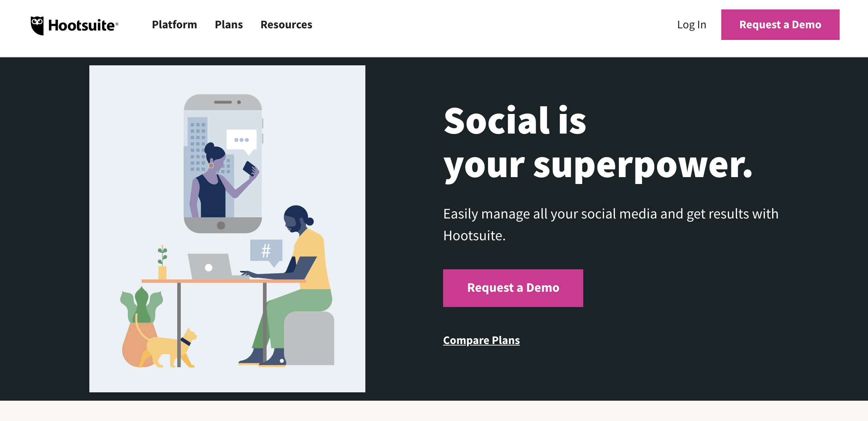
Task: Open the Plans navigation menu
Action: point(229,24)
